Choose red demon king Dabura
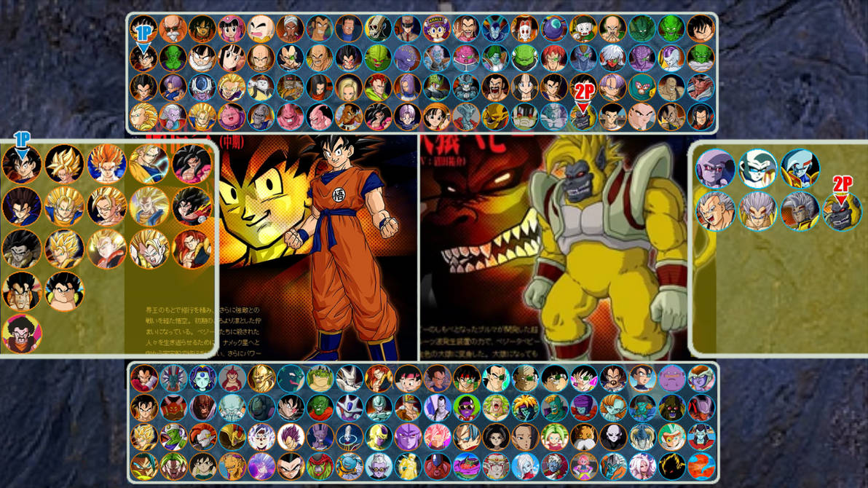 [701, 87]
